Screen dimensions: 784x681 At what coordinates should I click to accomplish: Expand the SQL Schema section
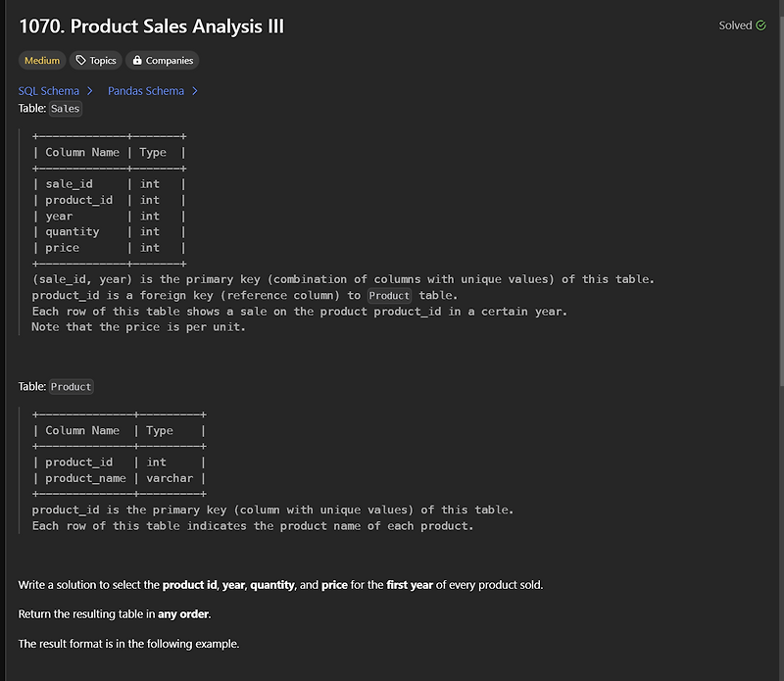point(49,90)
